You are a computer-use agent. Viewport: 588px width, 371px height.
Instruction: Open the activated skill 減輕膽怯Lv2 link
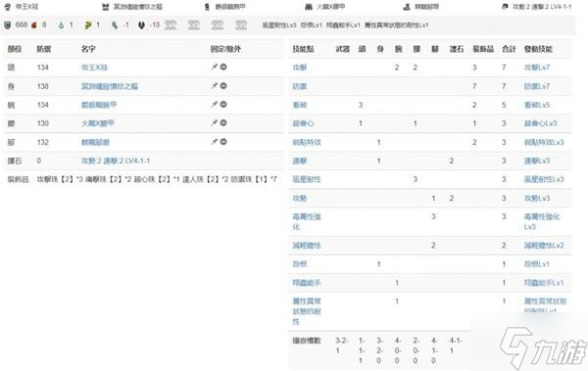544,246
